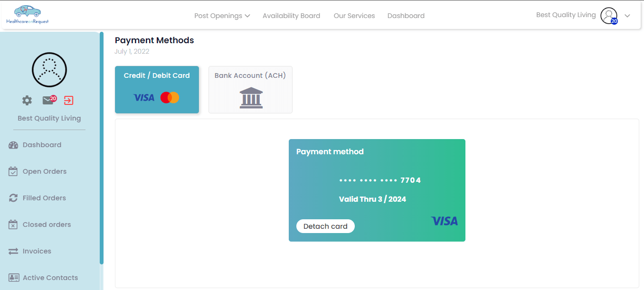Image resolution: width=644 pixels, height=290 pixels.
Task: Open the top-right profile avatar menu
Action: (609, 16)
